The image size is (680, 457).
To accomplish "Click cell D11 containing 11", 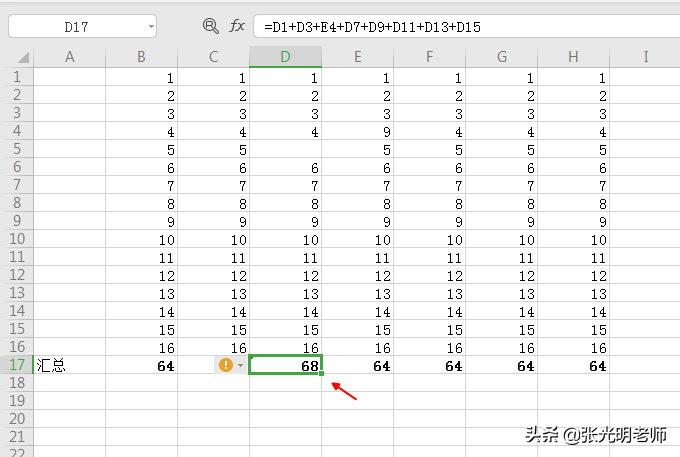I will click(x=285, y=257).
